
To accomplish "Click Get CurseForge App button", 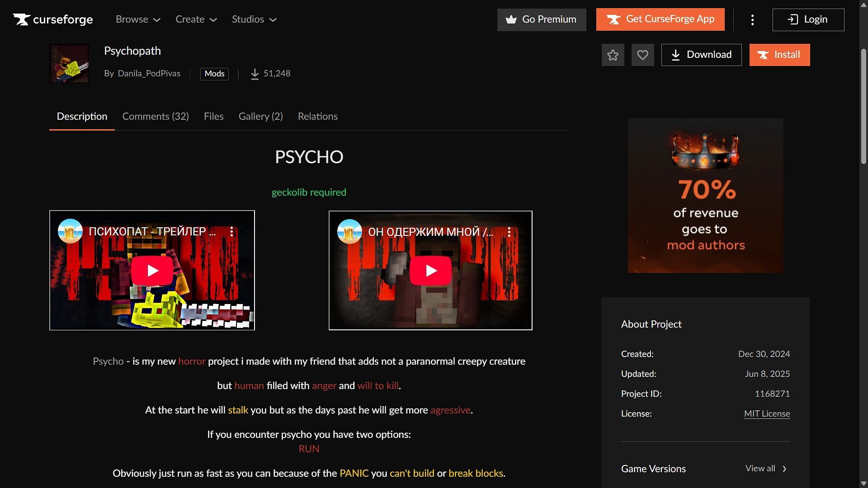I will coord(660,19).
